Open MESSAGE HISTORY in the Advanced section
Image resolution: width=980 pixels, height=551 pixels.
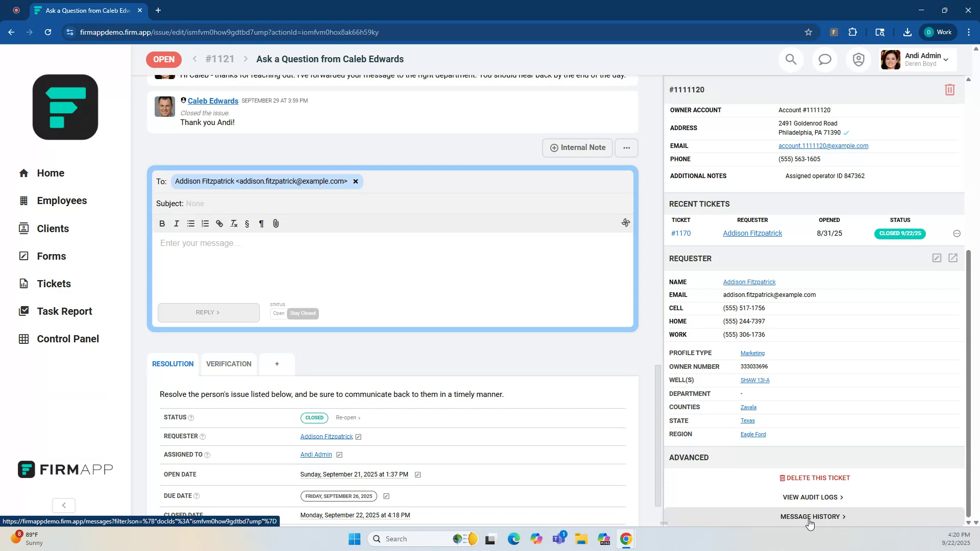pyautogui.click(x=812, y=516)
